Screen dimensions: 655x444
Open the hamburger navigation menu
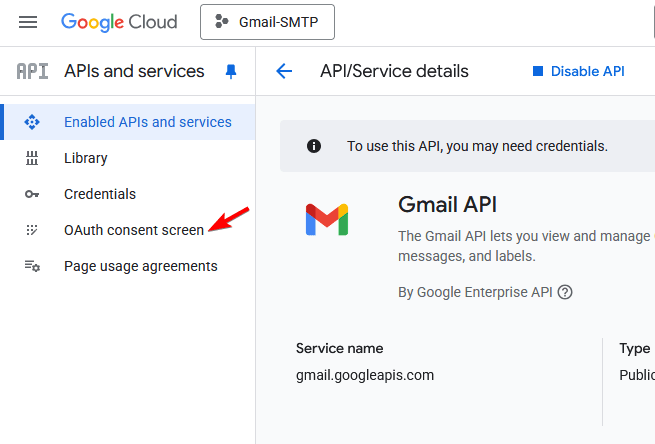pyautogui.click(x=28, y=22)
